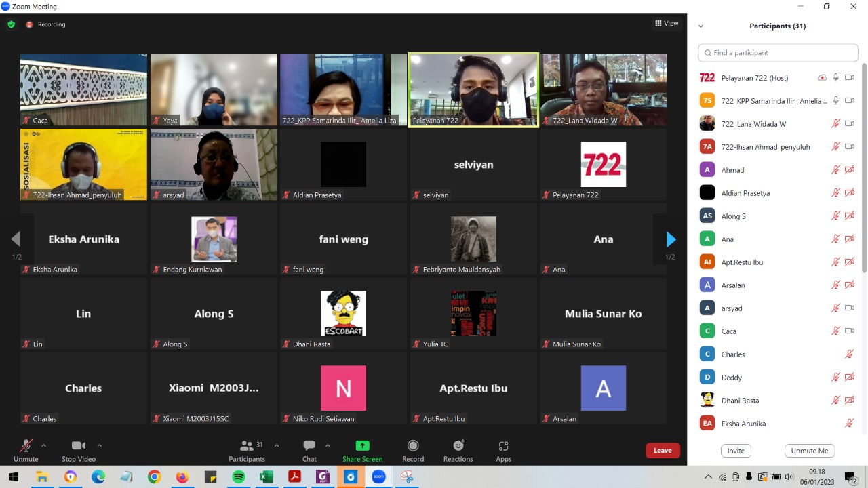
Task: Expand video options arrow beside Stop Video
Action: [x=99, y=445]
